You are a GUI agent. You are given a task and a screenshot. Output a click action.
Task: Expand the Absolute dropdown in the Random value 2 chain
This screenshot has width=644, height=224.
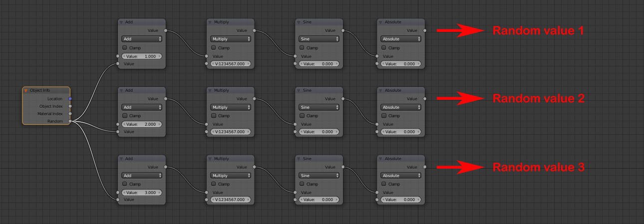coord(401,107)
